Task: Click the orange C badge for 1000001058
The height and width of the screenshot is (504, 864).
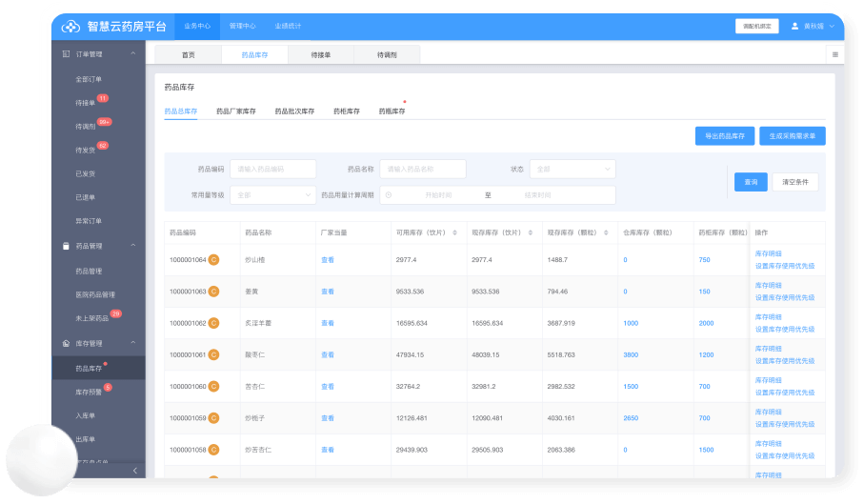Action: coord(213,450)
